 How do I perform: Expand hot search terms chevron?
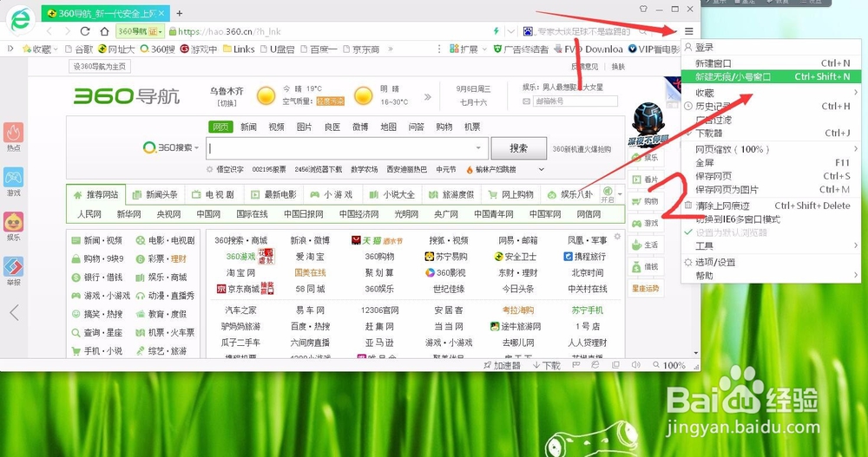(x=542, y=169)
